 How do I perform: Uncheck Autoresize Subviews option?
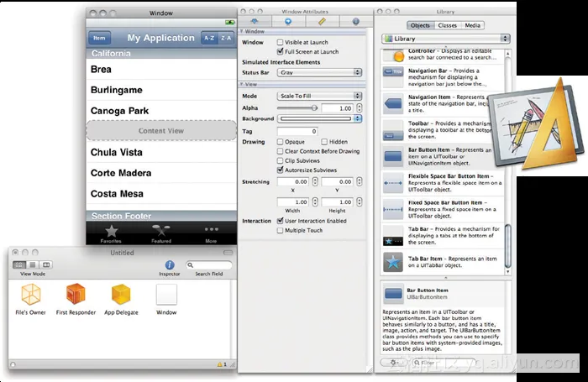point(281,170)
